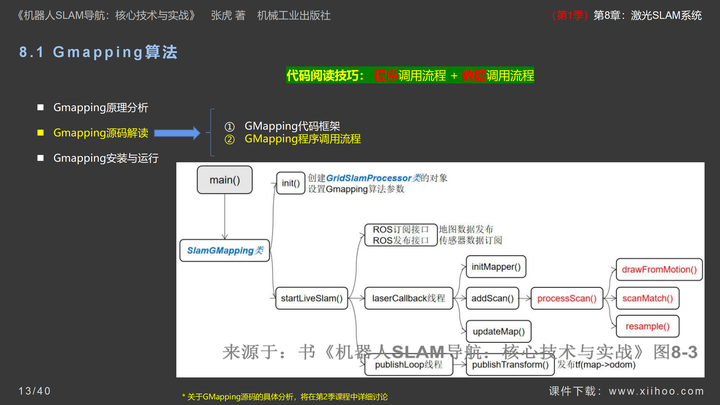The image size is (720, 405).
Task: Click the 地图数据发布 annotation
Action: point(466,229)
